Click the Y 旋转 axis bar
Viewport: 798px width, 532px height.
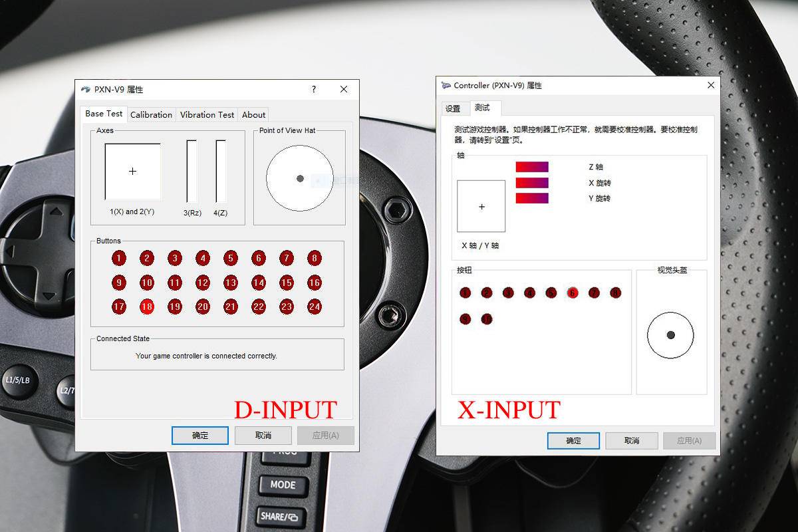click(x=532, y=198)
